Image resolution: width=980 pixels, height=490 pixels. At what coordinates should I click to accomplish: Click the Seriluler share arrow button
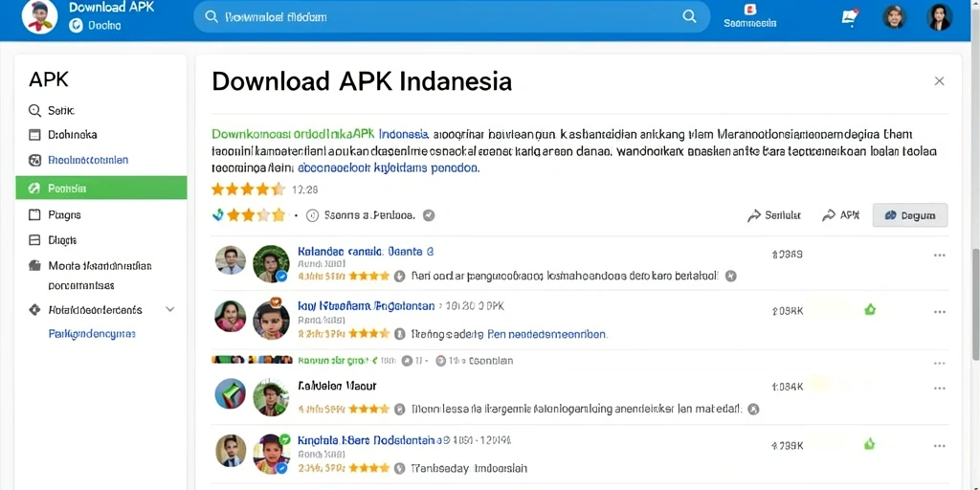click(773, 215)
